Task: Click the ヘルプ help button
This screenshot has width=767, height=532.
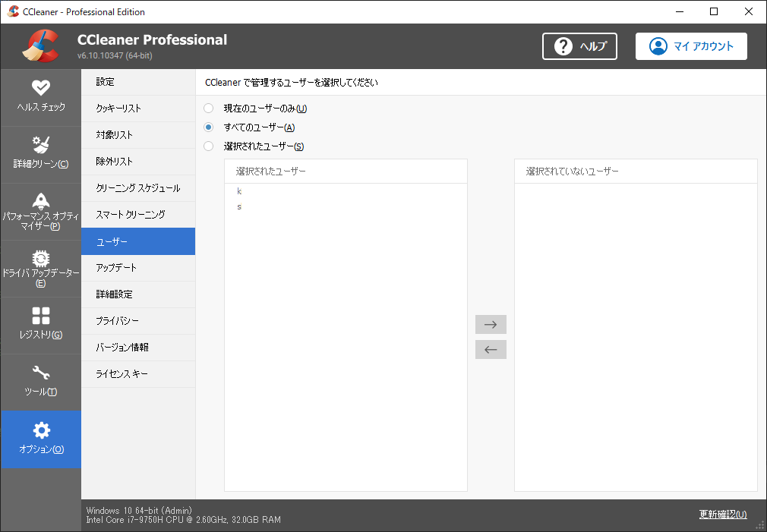Action: [579, 46]
